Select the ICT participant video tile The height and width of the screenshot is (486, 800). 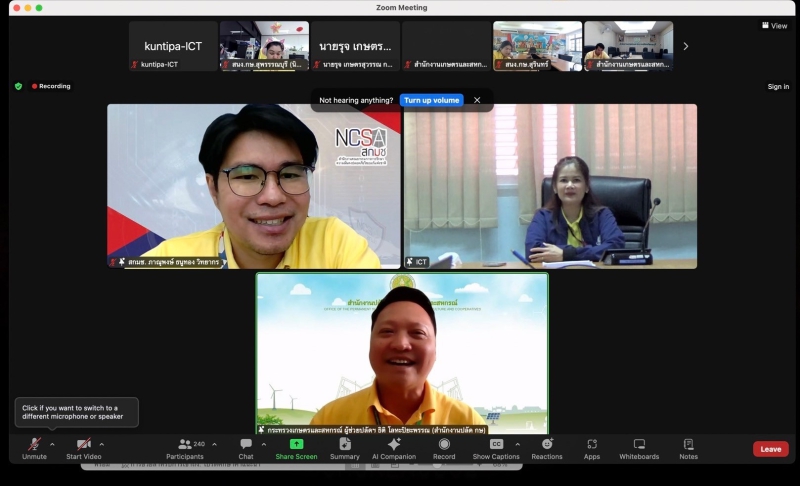point(551,186)
